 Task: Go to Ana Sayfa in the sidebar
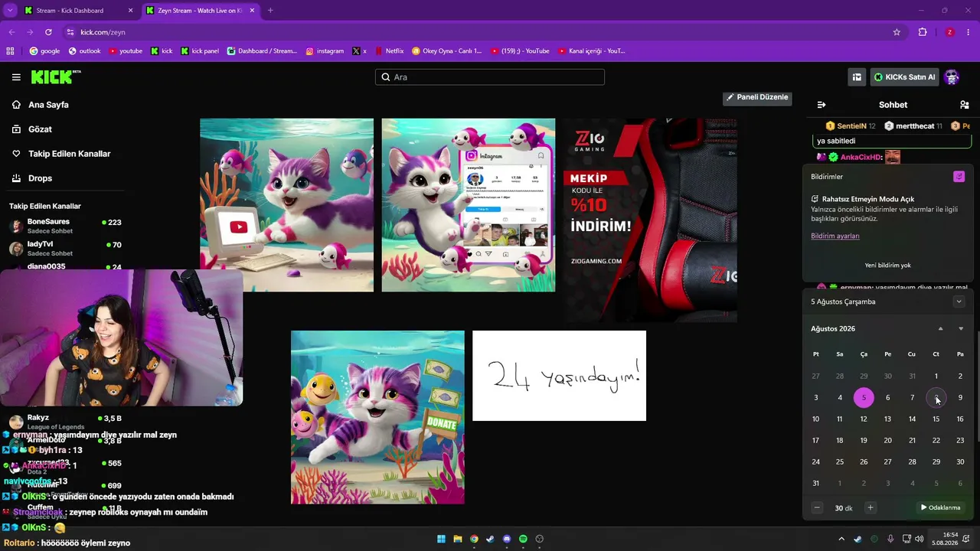[x=48, y=105]
